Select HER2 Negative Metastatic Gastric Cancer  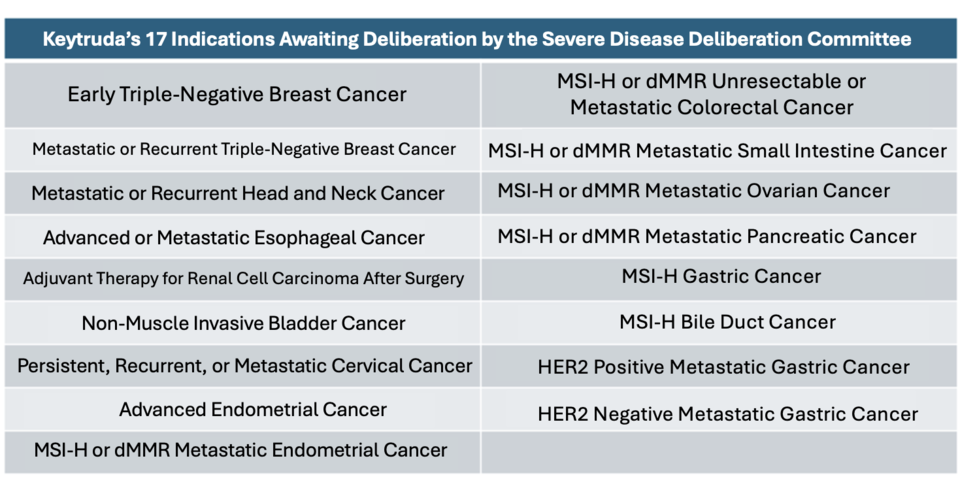[728, 413]
